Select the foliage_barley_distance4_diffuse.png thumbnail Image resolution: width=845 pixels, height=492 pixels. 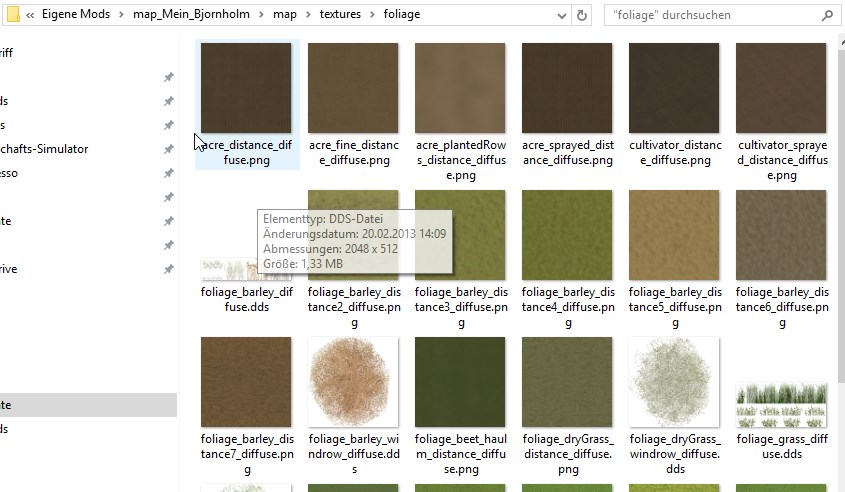[567, 235]
